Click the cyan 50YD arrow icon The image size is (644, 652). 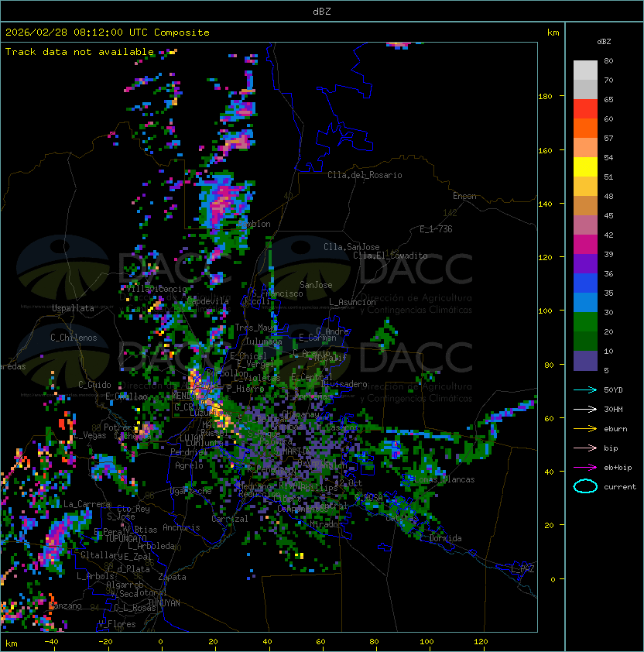tap(585, 389)
